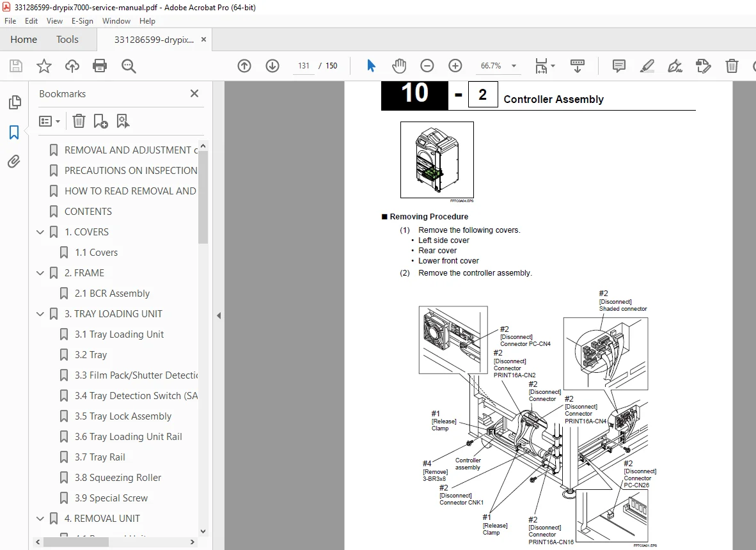Select the 331286599-drypix document tab

[x=154, y=40]
